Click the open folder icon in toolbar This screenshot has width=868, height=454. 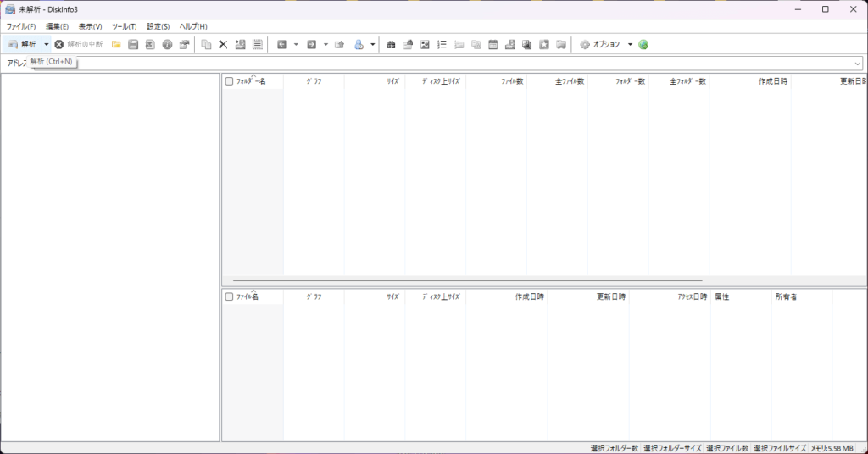coord(116,44)
